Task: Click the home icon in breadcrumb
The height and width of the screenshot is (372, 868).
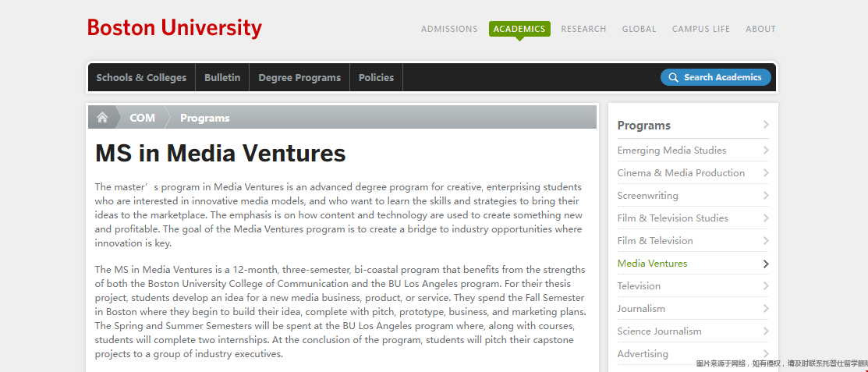Action: (x=102, y=117)
